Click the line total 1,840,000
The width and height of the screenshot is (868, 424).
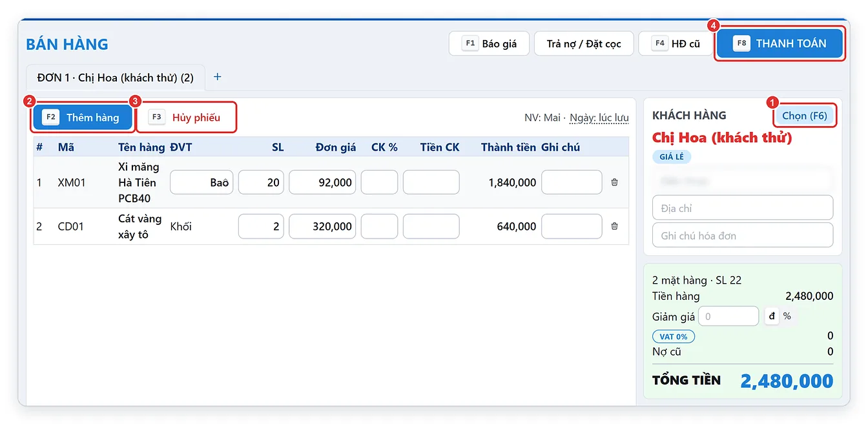coord(512,182)
